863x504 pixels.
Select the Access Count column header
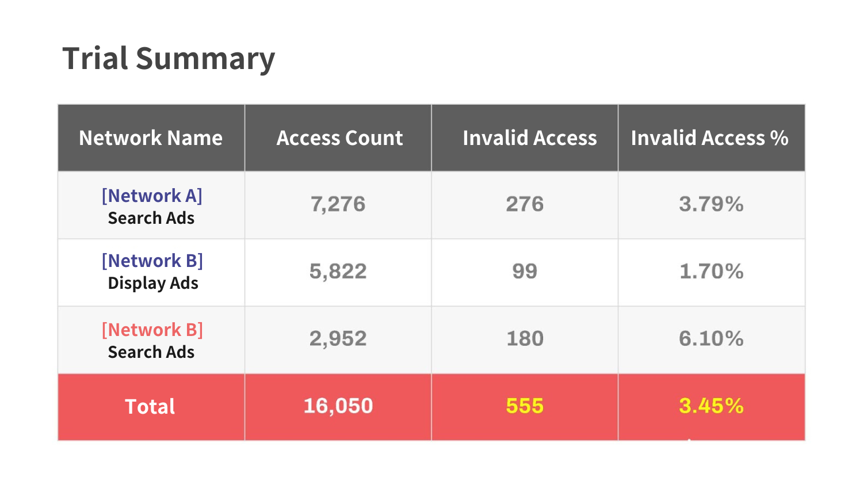(339, 138)
